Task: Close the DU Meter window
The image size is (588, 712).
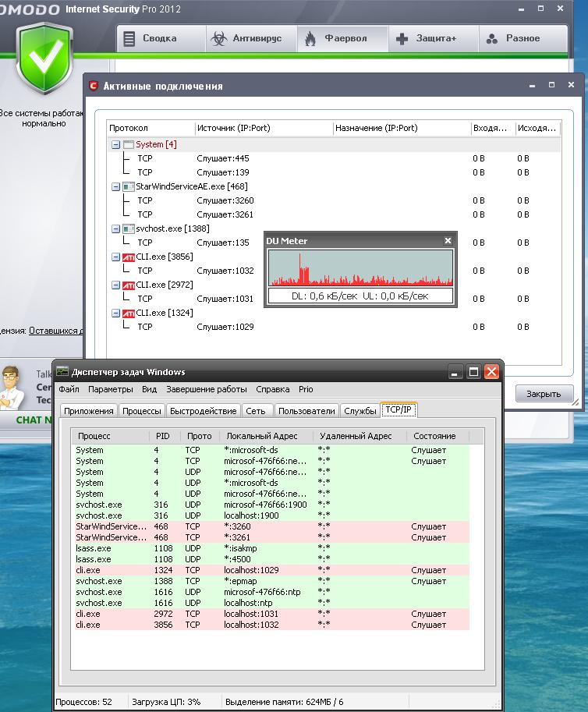Action: 448,241
